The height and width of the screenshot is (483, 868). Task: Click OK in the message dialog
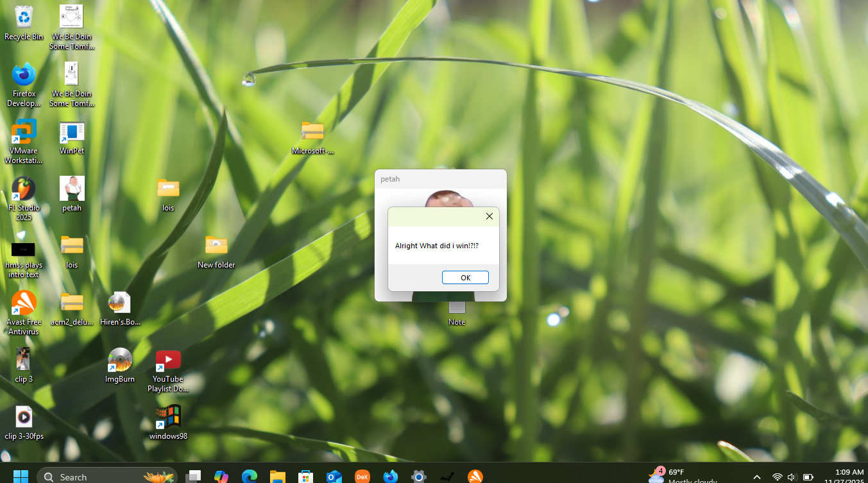[x=465, y=278]
